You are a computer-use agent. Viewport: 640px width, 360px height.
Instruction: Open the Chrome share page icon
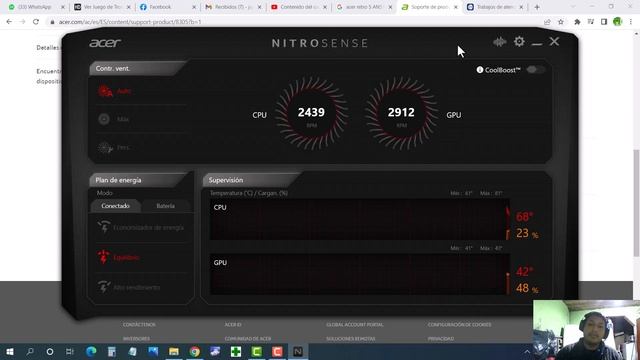click(547, 22)
